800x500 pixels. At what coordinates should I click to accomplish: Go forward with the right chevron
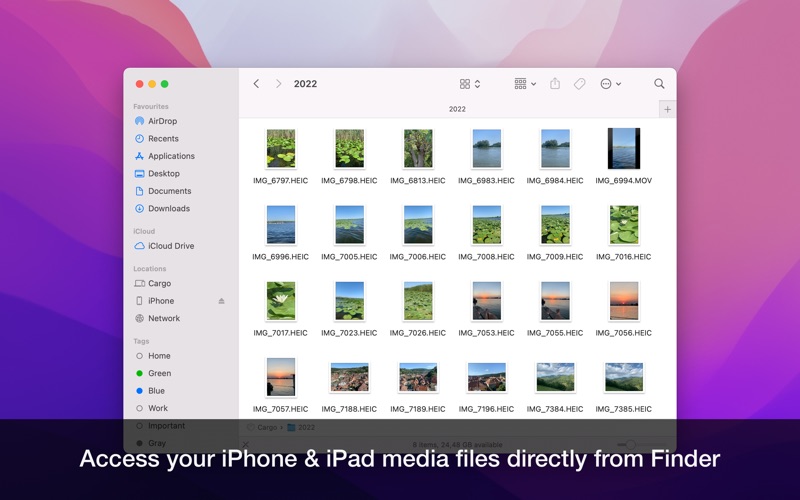pos(278,84)
